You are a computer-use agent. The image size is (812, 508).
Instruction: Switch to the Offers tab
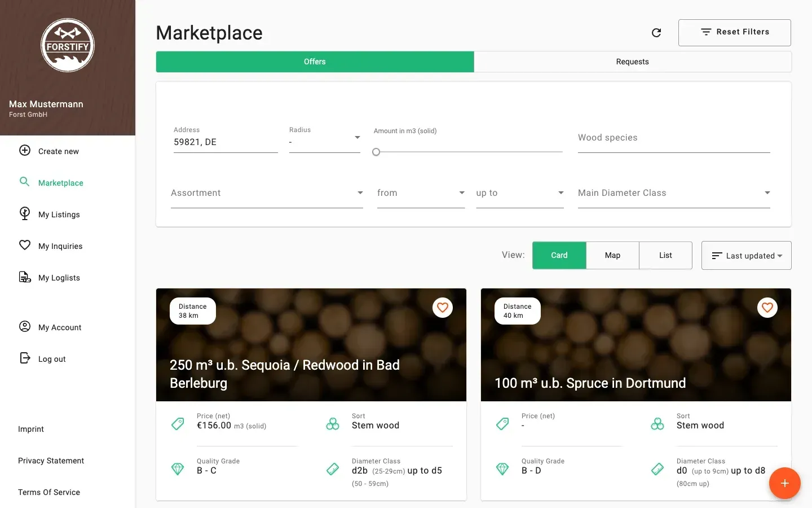coord(315,62)
